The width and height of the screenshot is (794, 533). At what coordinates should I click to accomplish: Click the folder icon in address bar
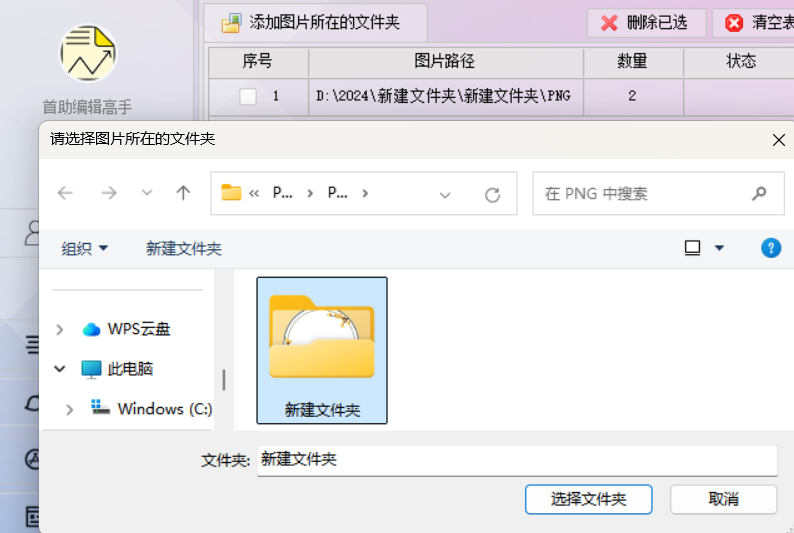[x=231, y=192]
